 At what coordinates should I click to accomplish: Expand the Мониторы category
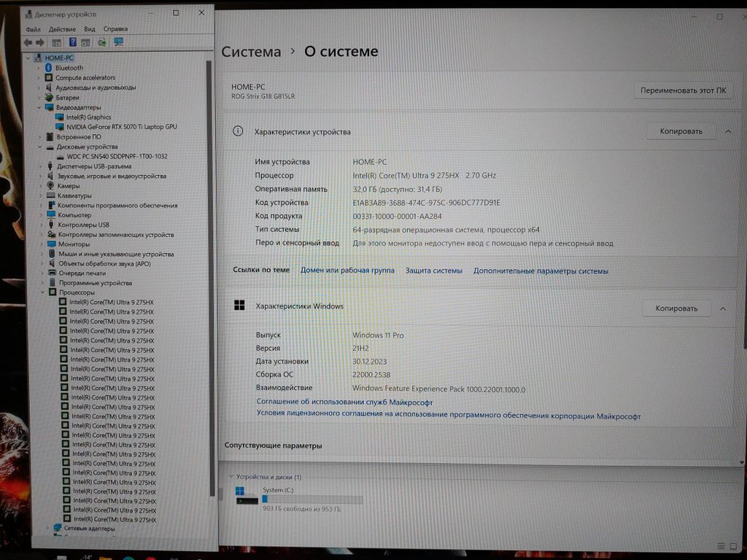(x=41, y=244)
